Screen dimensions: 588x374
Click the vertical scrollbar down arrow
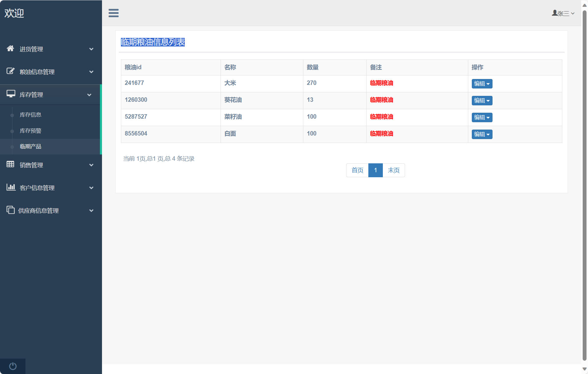pyautogui.click(x=584, y=369)
